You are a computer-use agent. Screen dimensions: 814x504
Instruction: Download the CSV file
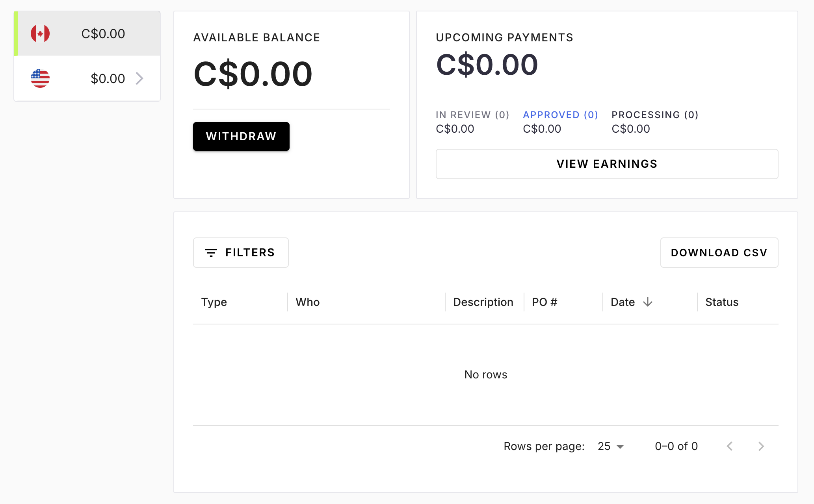tap(719, 253)
